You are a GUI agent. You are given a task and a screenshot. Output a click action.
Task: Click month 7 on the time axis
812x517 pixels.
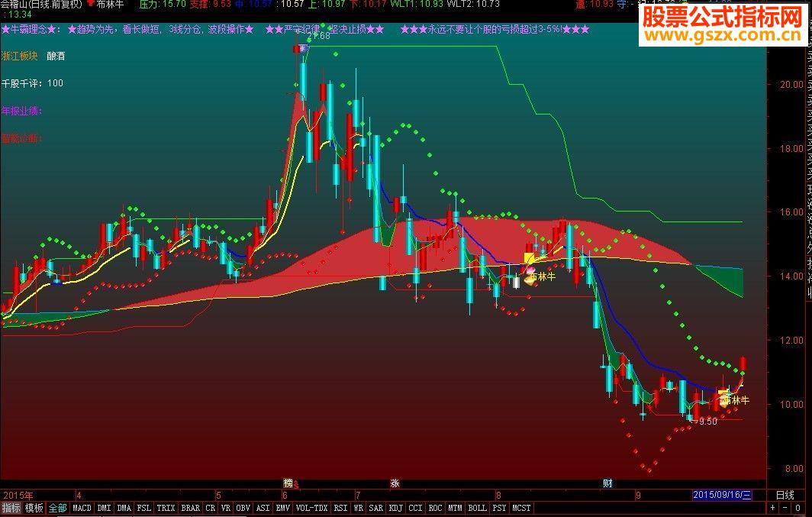(358, 495)
